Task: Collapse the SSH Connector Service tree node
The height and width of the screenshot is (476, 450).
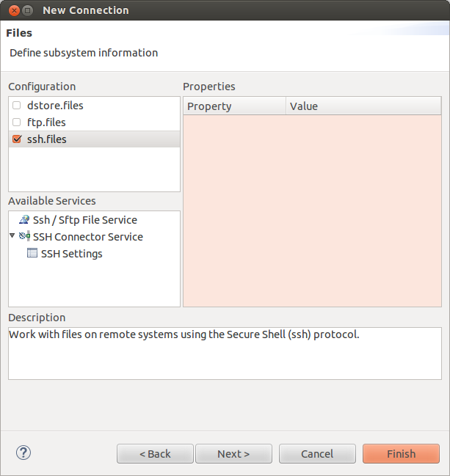Action: point(12,236)
